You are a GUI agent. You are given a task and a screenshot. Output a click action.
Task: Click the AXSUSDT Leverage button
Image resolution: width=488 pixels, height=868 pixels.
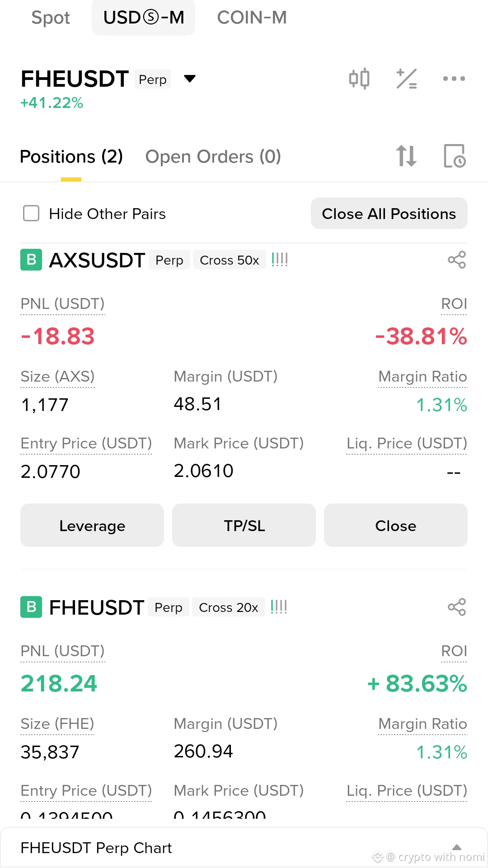click(92, 526)
